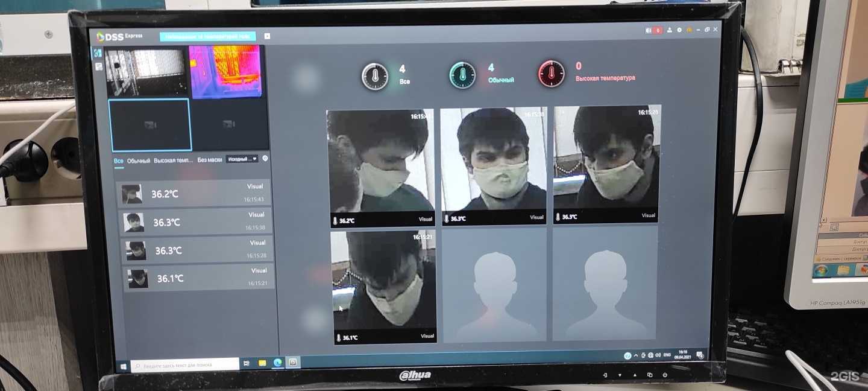868x391 pixels.
Task: Click the Windows taskbar search box
Action: tap(185, 364)
